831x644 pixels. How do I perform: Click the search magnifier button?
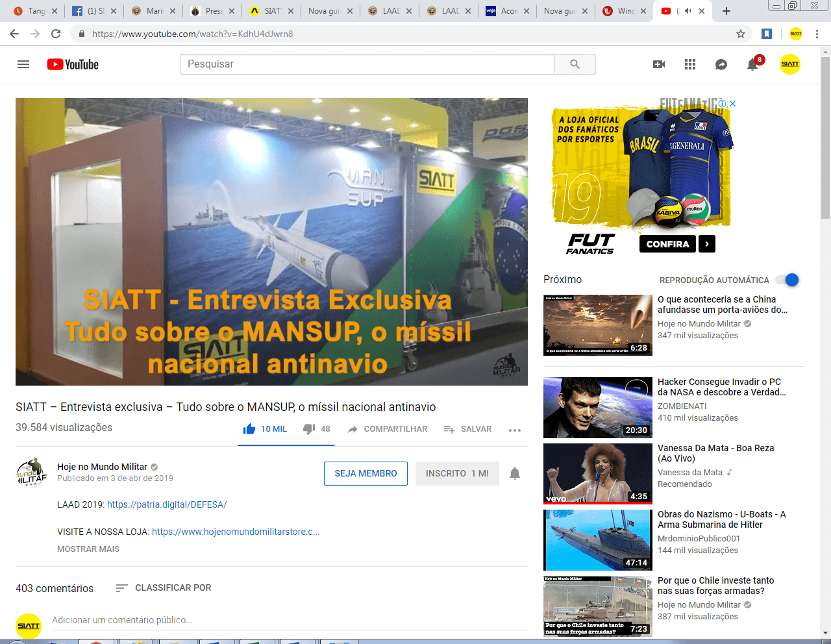[x=575, y=64]
